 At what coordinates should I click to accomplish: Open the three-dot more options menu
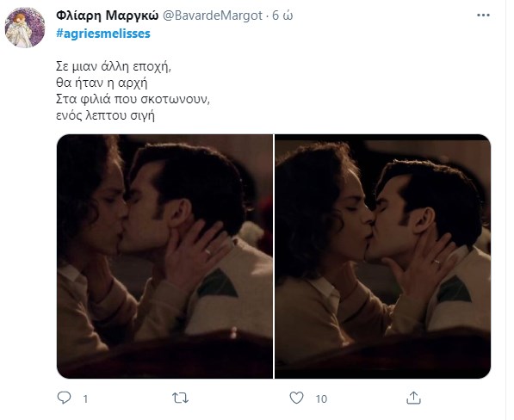point(483,15)
